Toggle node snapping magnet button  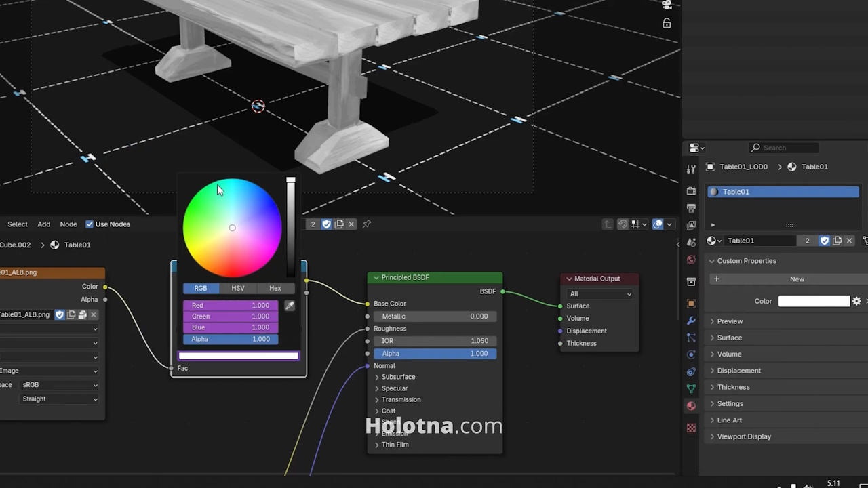pyautogui.click(x=623, y=224)
